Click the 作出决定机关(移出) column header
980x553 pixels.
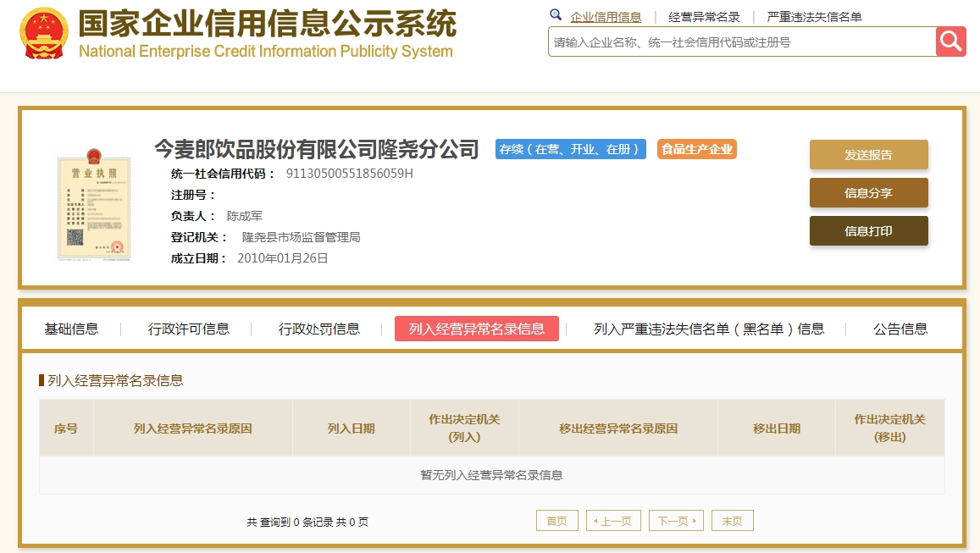coord(890,429)
